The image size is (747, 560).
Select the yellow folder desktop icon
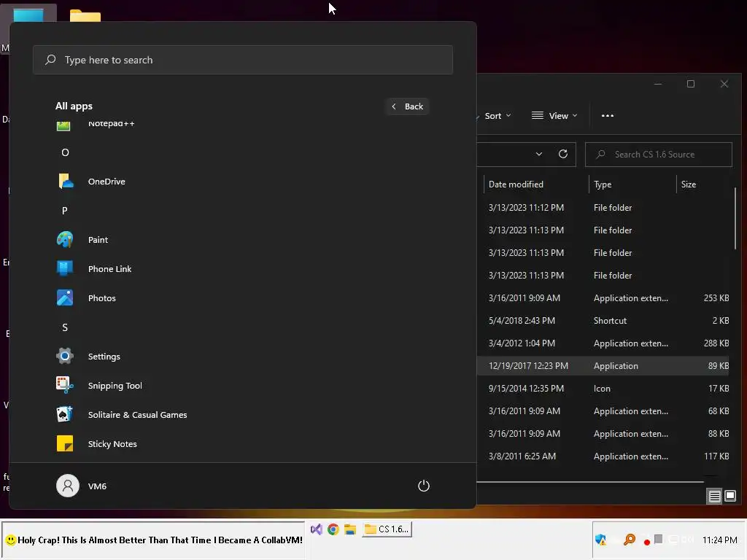point(85,16)
